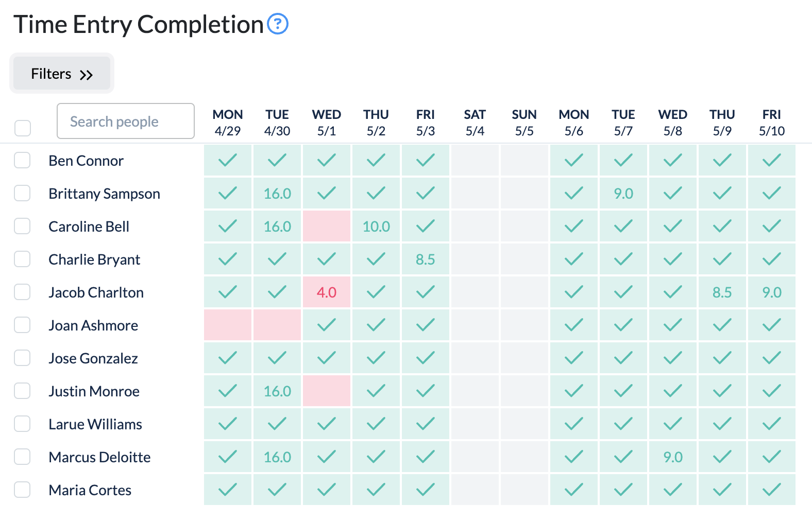This screenshot has width=812, height=522.
Task: Check the checkbox next to Justin Monroe
Action: pyautogui.click(x=22, y=391)
